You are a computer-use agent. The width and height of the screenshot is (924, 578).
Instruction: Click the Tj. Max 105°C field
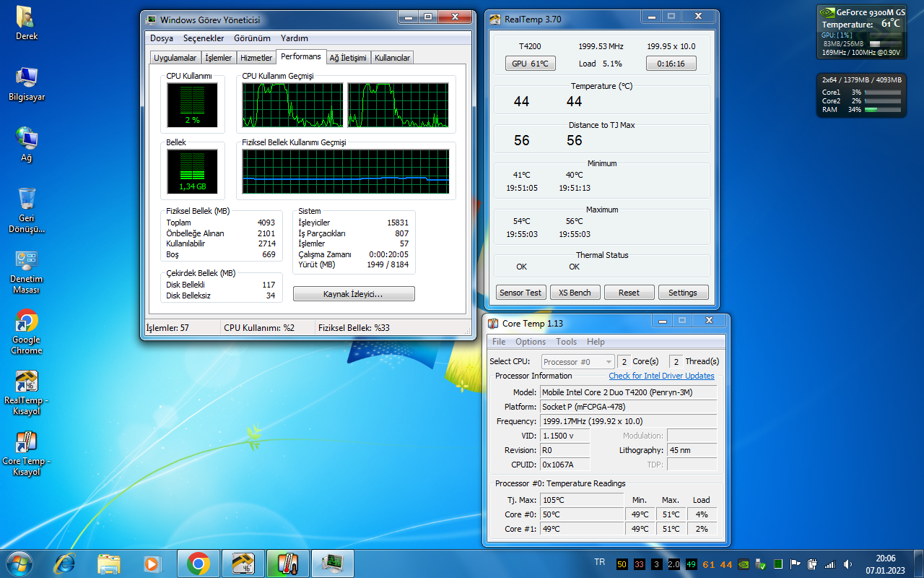pyautogui.click(x=582, y=500)
